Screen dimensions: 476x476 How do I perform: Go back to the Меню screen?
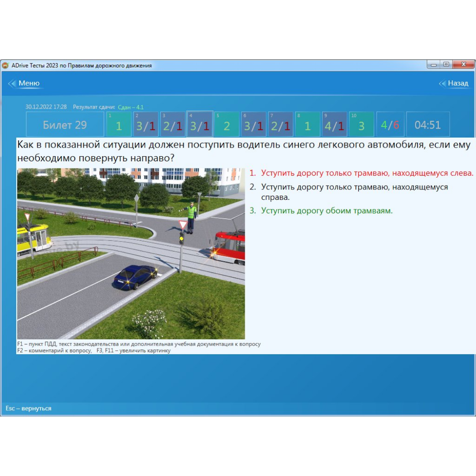29,83
